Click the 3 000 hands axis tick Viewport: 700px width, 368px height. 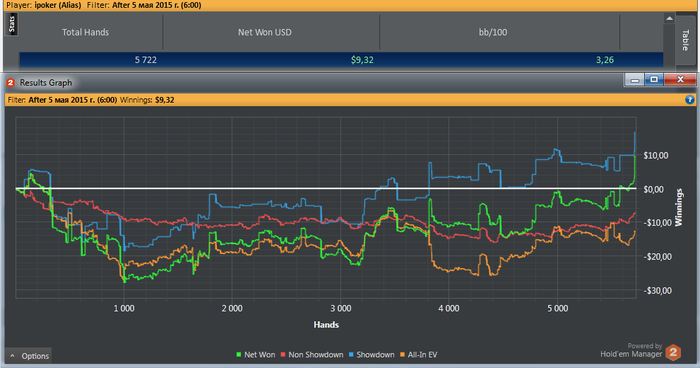pyautogui.click(x=341, y=309)
